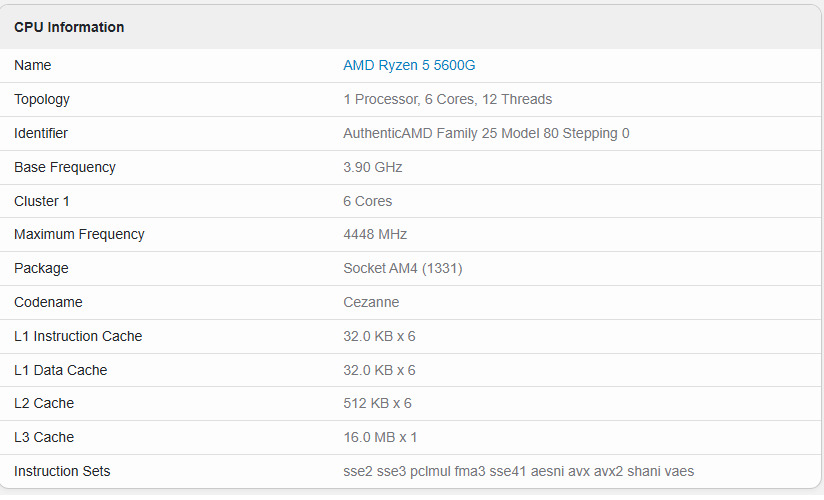The width and height of the screenshot is (824, 500).
Task: Select the Base Frequency label
Action: pos(65,167)
